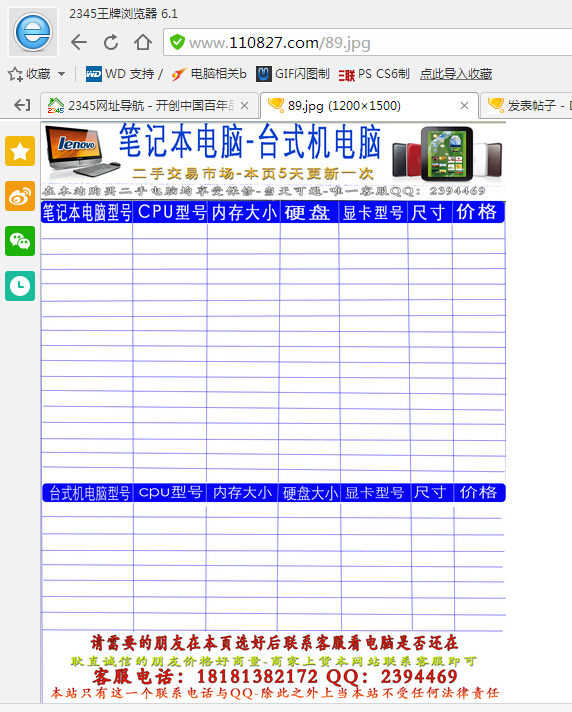
Task: Click the 内存大小 header in notebook table
Action: (x=244, y=212)
